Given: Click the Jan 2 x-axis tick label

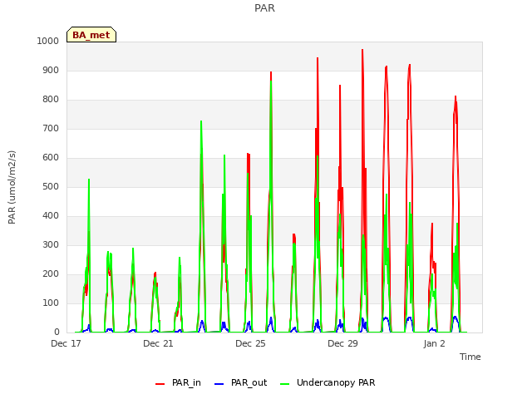Looking at the screenshot, I should tap(434, 343).
